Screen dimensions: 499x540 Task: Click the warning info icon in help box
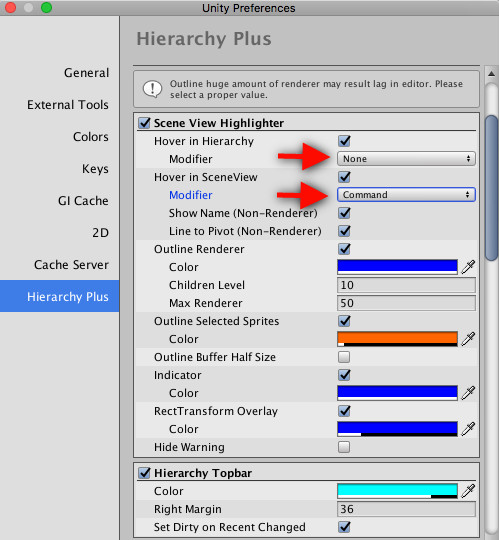(x=152, y=89)
